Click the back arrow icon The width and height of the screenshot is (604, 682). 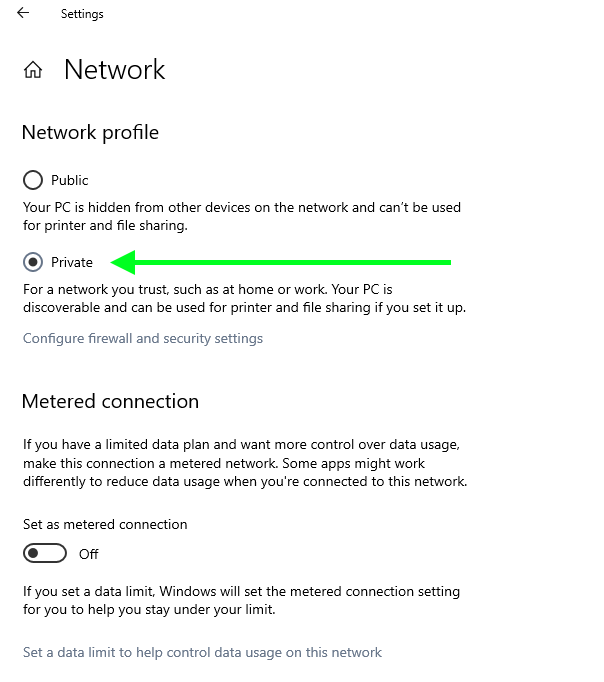click(x=23, y=13)
